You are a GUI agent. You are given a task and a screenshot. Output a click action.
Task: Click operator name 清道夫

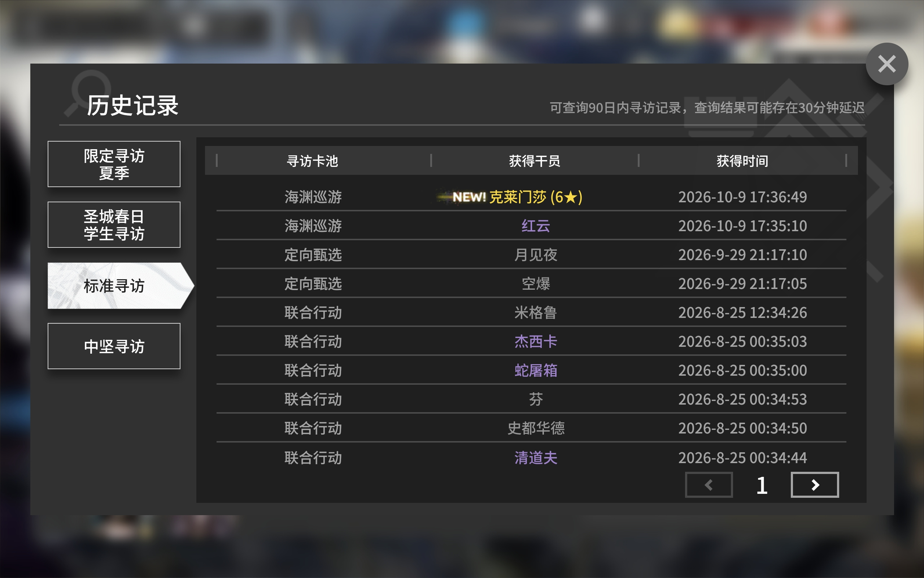[x=536, y=458]
